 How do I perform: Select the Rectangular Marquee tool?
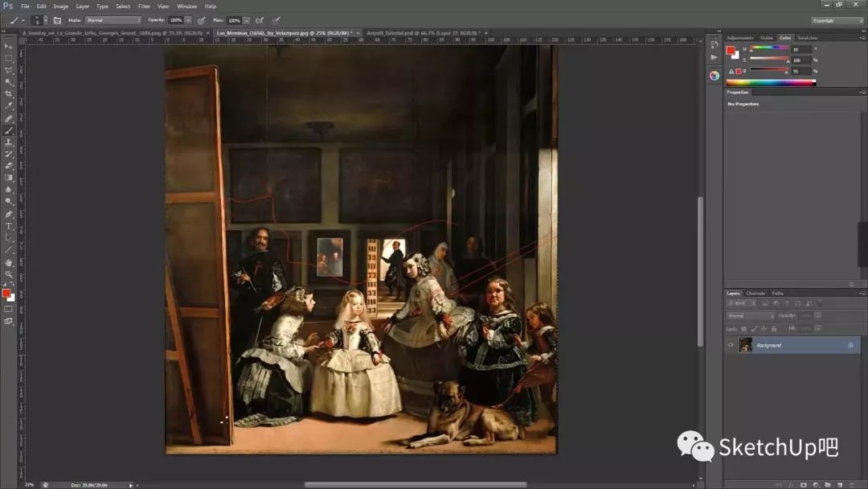8,58
